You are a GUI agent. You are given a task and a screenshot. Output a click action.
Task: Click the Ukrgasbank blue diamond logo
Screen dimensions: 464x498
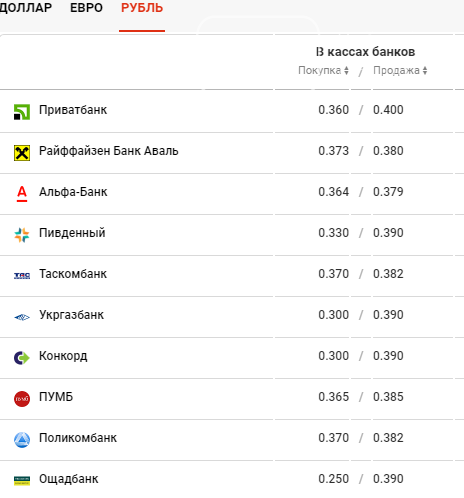point(22,317)
